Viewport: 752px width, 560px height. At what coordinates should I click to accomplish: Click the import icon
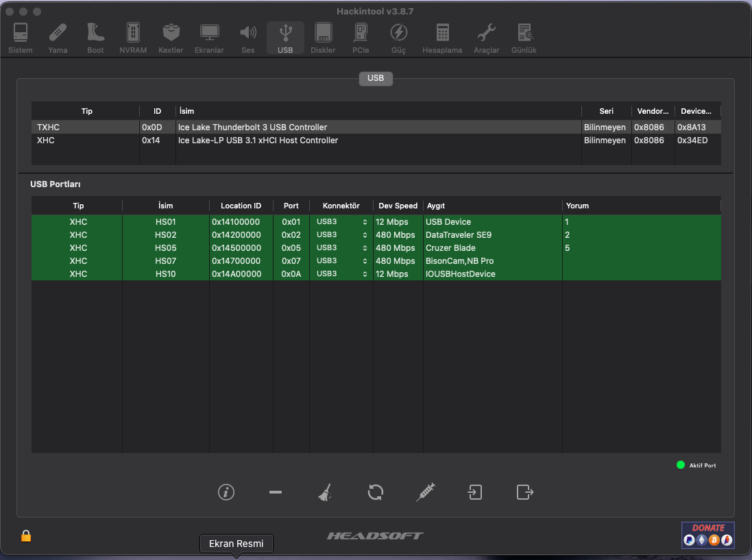coord(475,492)
